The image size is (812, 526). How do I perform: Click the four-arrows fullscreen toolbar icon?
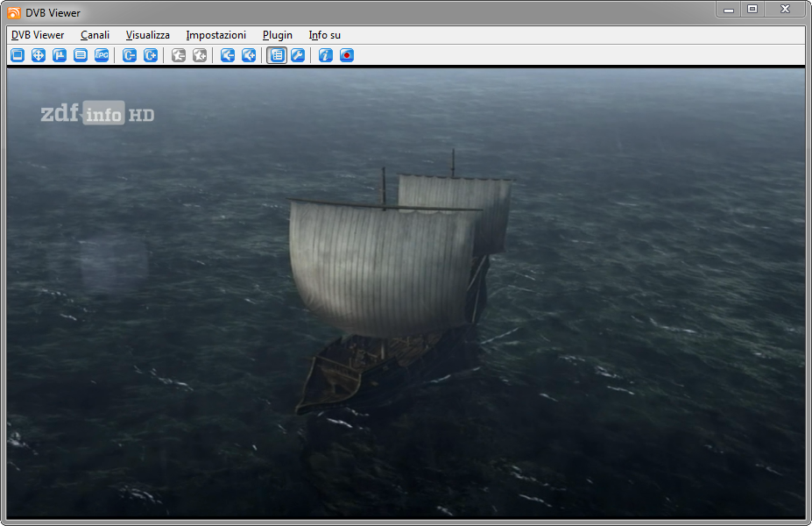coord(39,55)
